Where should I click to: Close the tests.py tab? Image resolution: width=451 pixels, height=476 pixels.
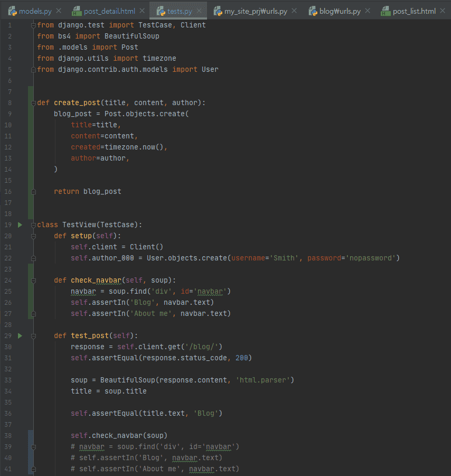click(199, 11)
